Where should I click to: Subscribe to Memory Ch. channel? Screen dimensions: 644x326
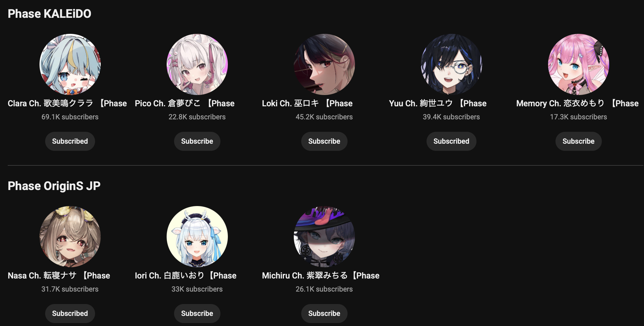click(579, 141)
